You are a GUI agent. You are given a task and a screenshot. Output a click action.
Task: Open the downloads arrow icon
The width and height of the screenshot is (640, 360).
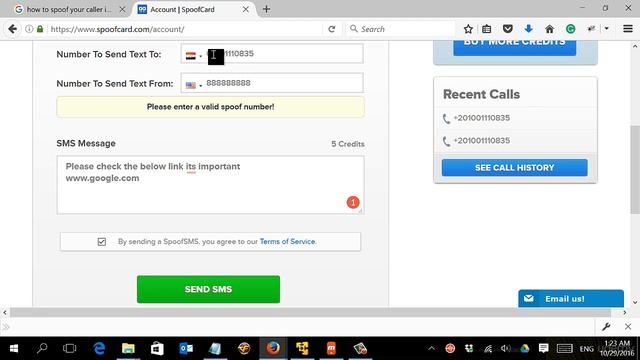pyautogui.click(x=529, y=29)
